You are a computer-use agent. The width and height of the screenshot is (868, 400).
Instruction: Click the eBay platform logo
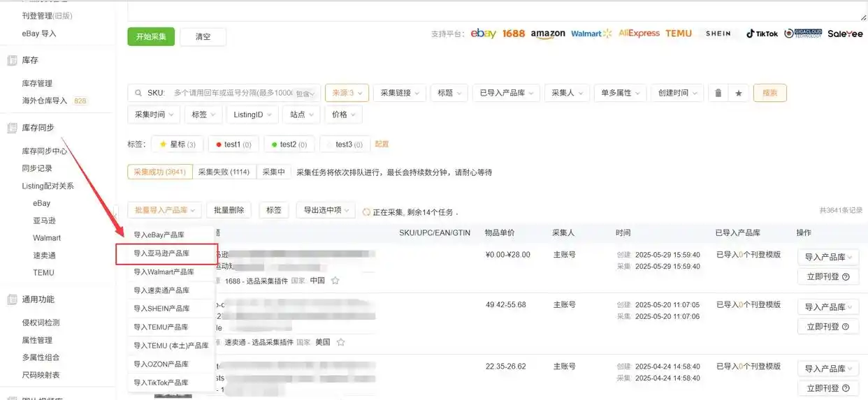tap(483, 34)
